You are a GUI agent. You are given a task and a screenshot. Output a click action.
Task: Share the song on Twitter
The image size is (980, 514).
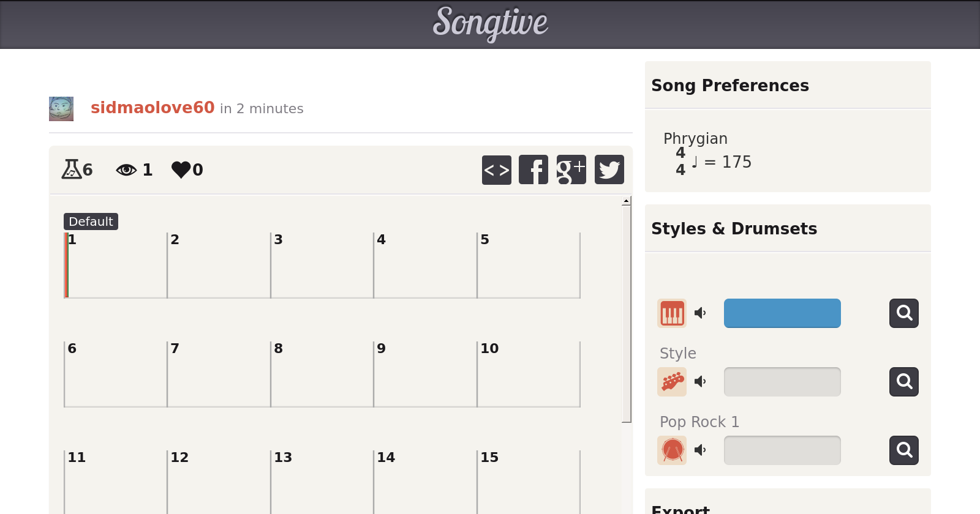(609, 169)
